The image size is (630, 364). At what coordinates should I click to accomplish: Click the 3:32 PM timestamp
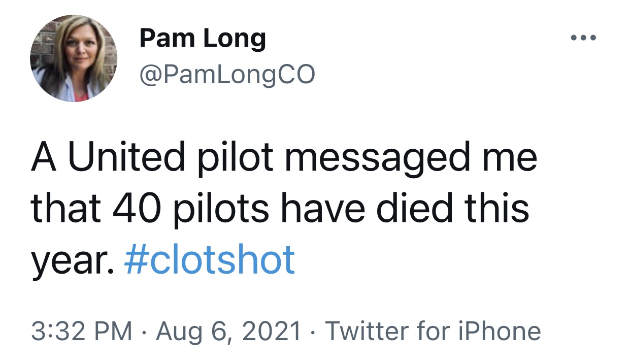81,331
